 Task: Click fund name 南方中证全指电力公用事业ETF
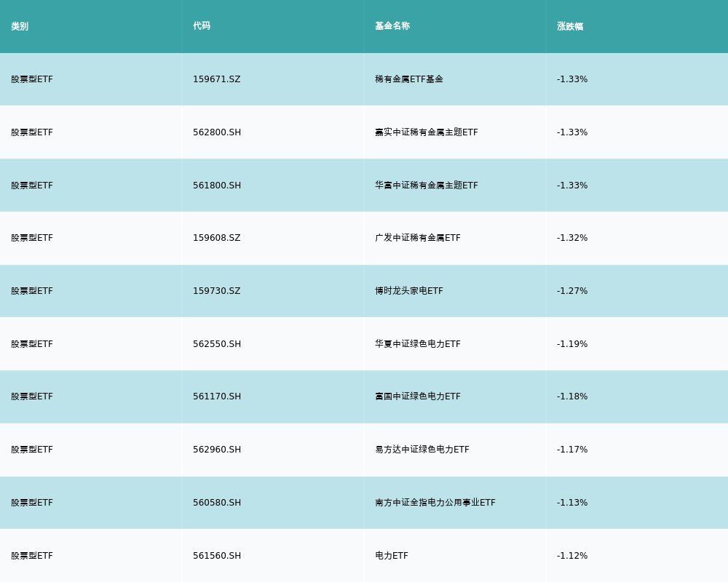(435, 503)
